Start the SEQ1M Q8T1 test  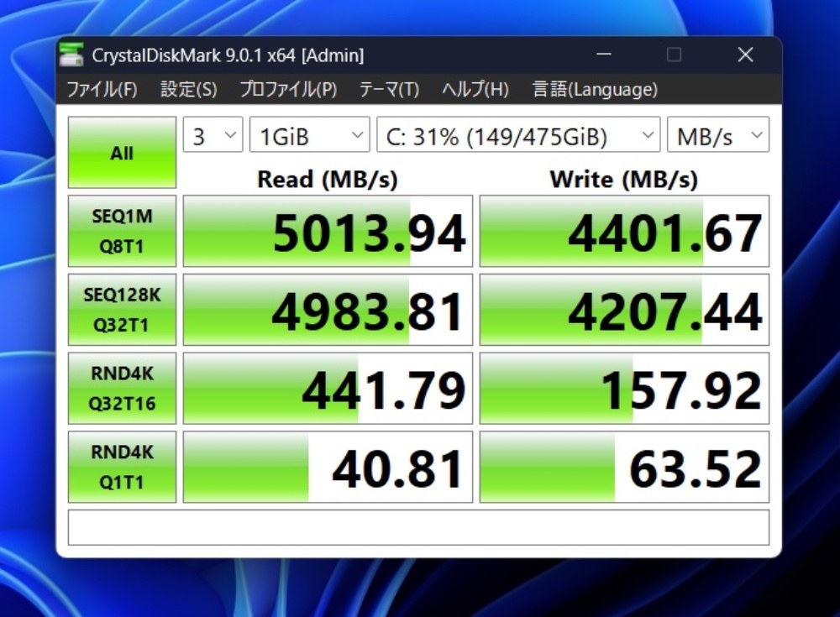click(122, 231)
